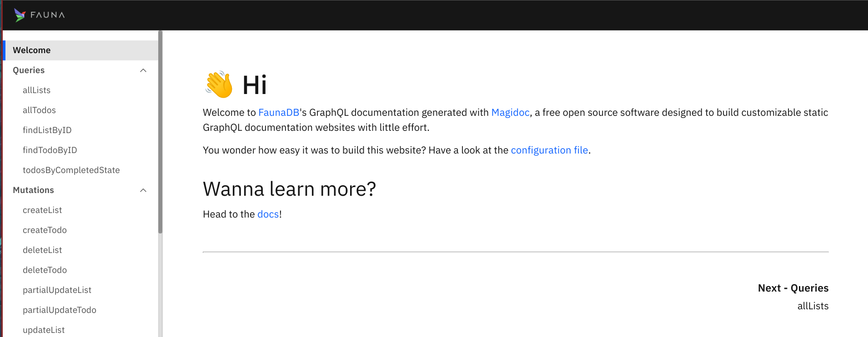Open the allLists query page
The image size is (868, 337).
[36, 90]
